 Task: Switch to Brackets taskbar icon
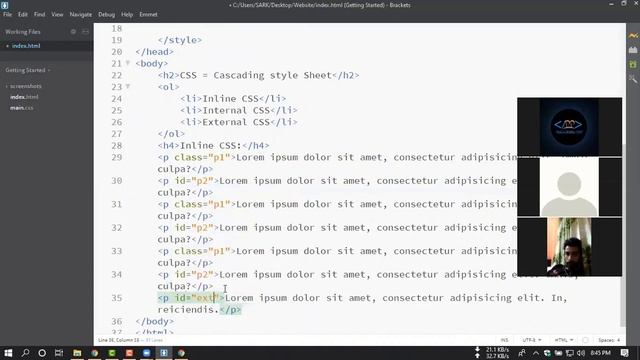pyautogui.click(x=164, y=353)
